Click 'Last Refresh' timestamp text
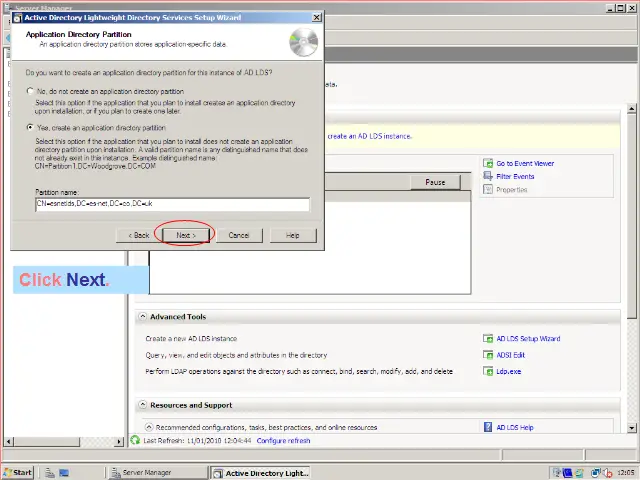Viewport: 640px width, 480px height. coord(197,440)
